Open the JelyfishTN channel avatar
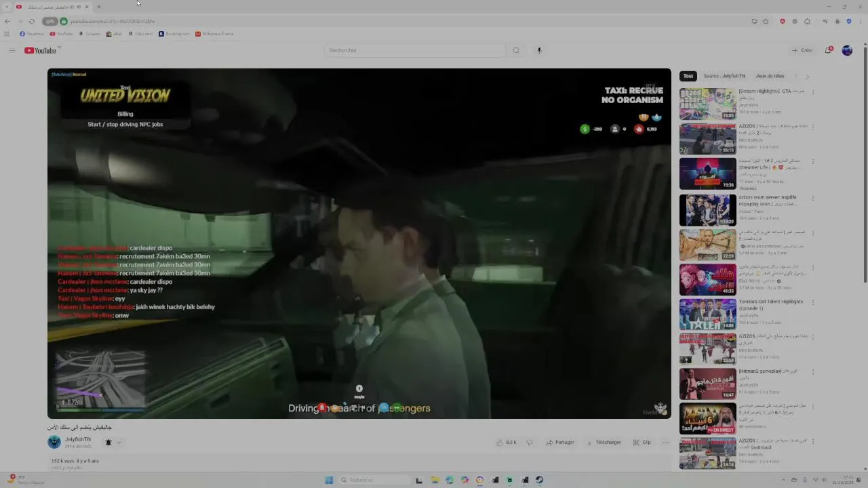This screenshot has width=868, height=488. 54,442
